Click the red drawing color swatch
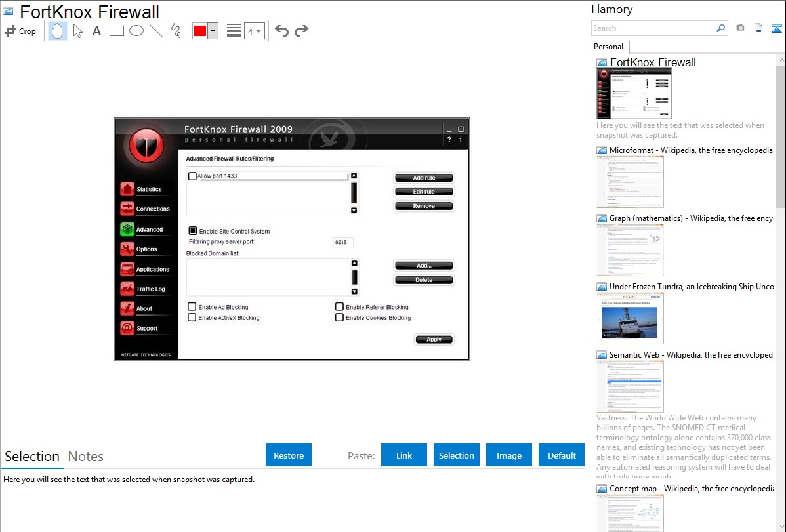The height and width of the screenshot is (532, 786). (200, 31)
